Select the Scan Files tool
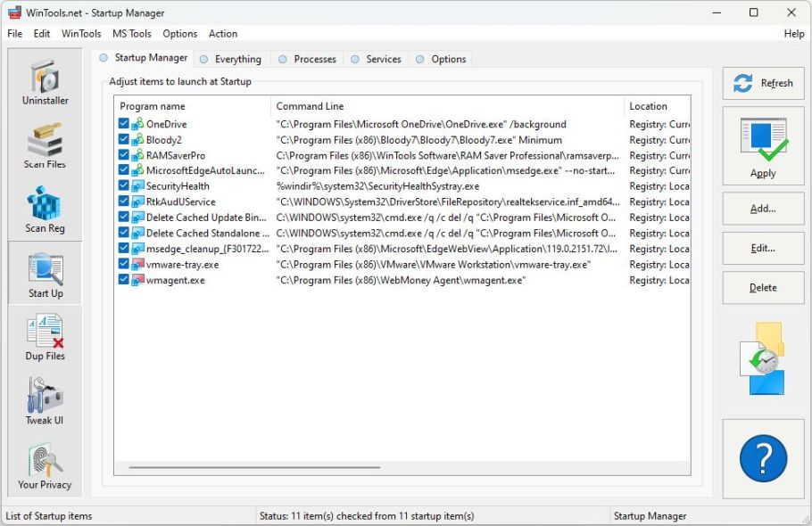 [45, 146]
